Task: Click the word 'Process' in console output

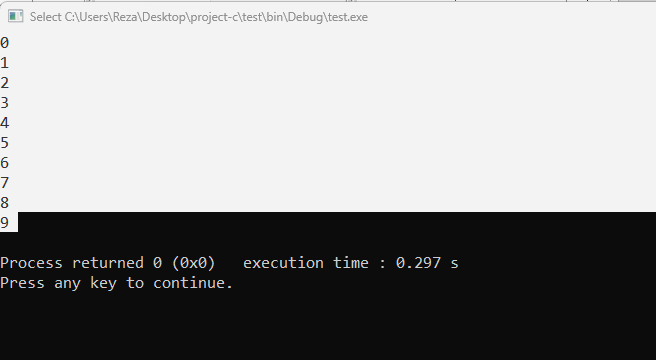Action: click(x=31, y=263)
